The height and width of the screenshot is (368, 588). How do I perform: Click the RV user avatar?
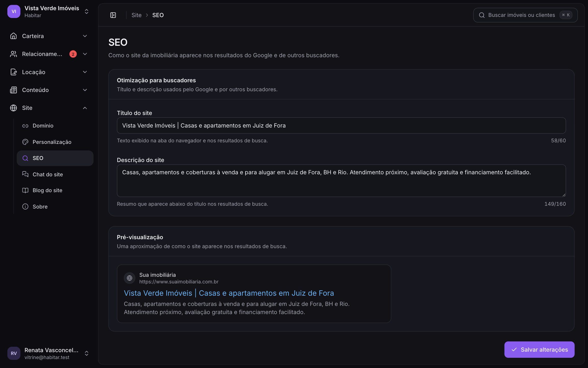pos(14,353)
